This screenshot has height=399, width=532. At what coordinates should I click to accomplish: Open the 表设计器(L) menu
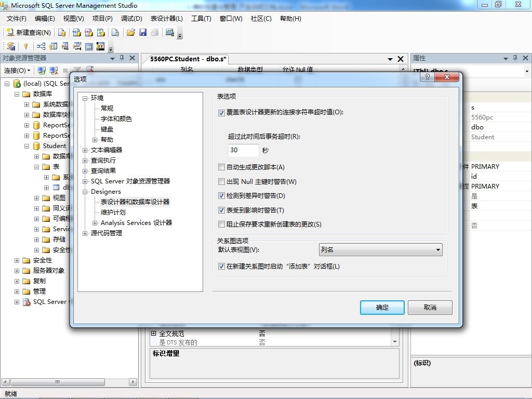pos(167,19)
